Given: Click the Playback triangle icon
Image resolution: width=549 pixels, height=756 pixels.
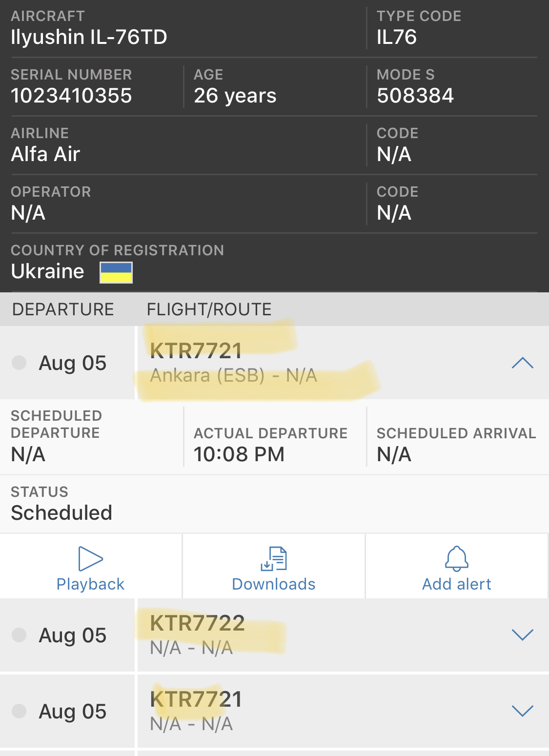Looking at the screenshot, I should click(90, 559).
